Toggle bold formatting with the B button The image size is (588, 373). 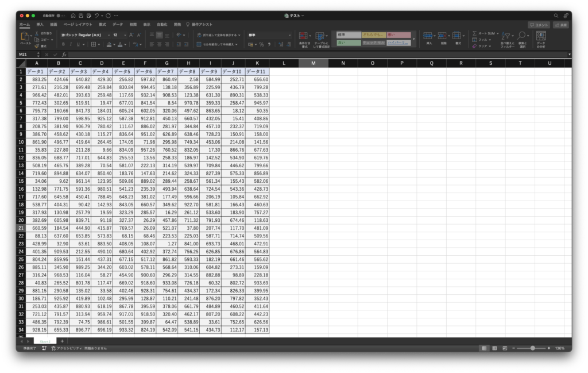tap(63, 44)
